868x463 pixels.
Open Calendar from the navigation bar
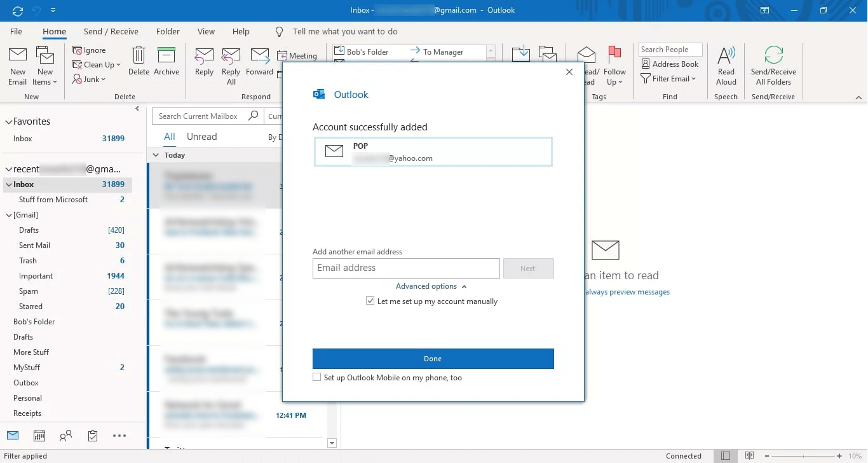point(39,436)
